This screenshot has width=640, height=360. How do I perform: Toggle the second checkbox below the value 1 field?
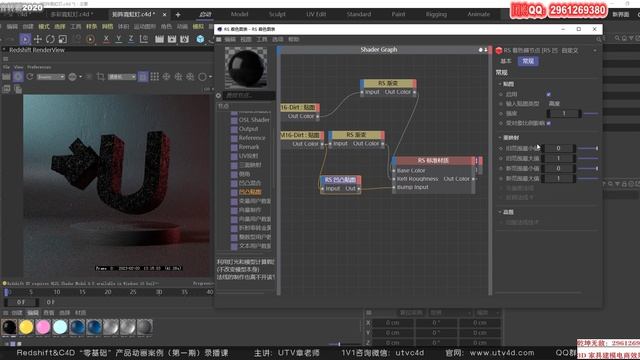[549, 123]
